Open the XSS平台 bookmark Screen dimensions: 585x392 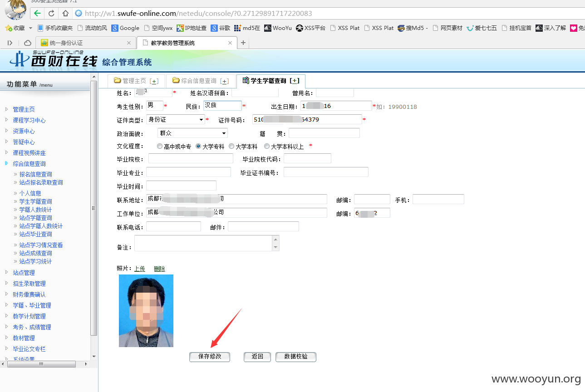click(311, 28)
